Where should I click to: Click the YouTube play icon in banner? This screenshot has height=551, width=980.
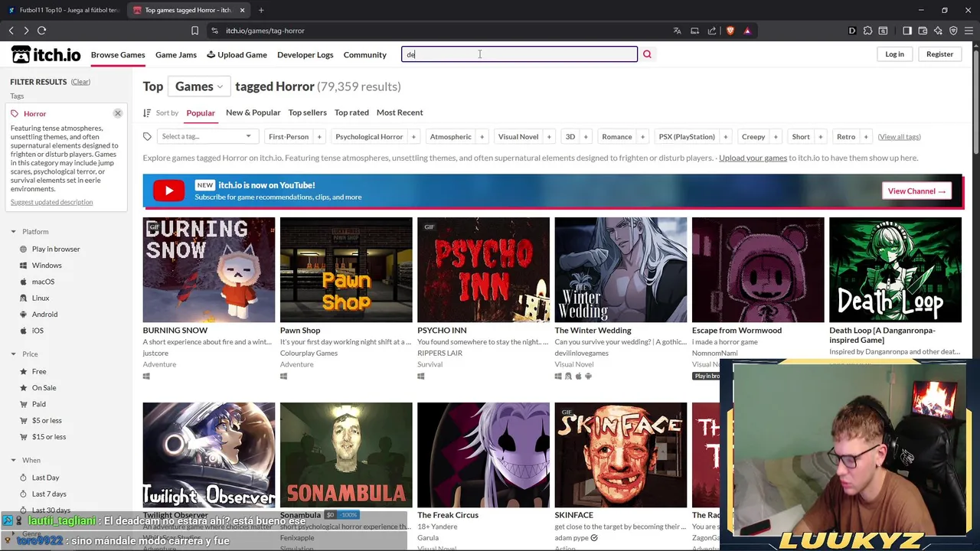point(168,191)
